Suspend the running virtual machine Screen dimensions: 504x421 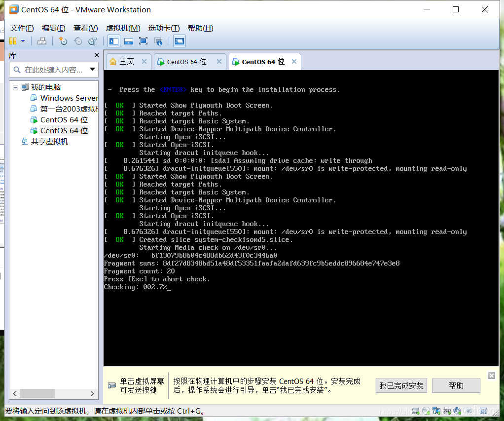[14, 41]
